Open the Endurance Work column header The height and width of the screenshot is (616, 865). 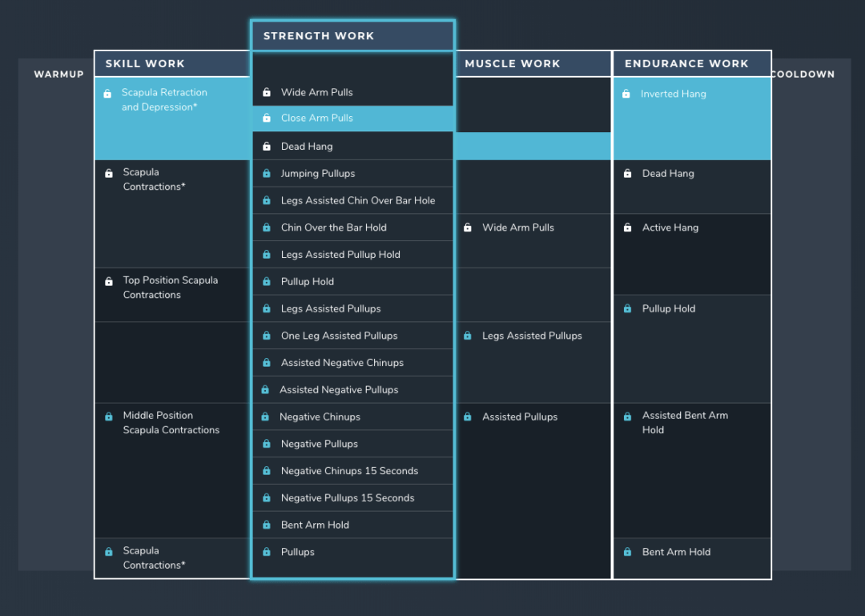(686, 64)
